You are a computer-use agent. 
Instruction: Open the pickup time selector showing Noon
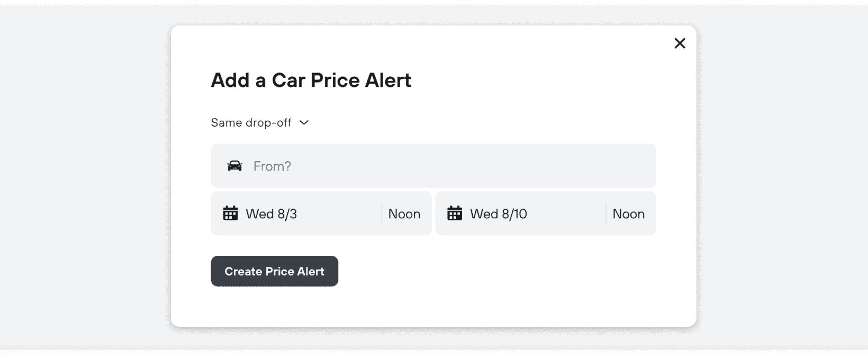(404, 213)
